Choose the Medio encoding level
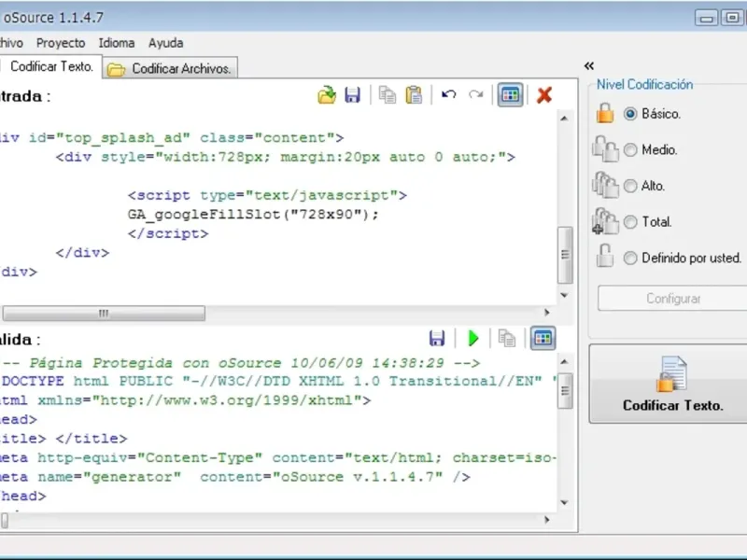Image resolution: width=747 pixels, height=560 pixels. point(630,149)
